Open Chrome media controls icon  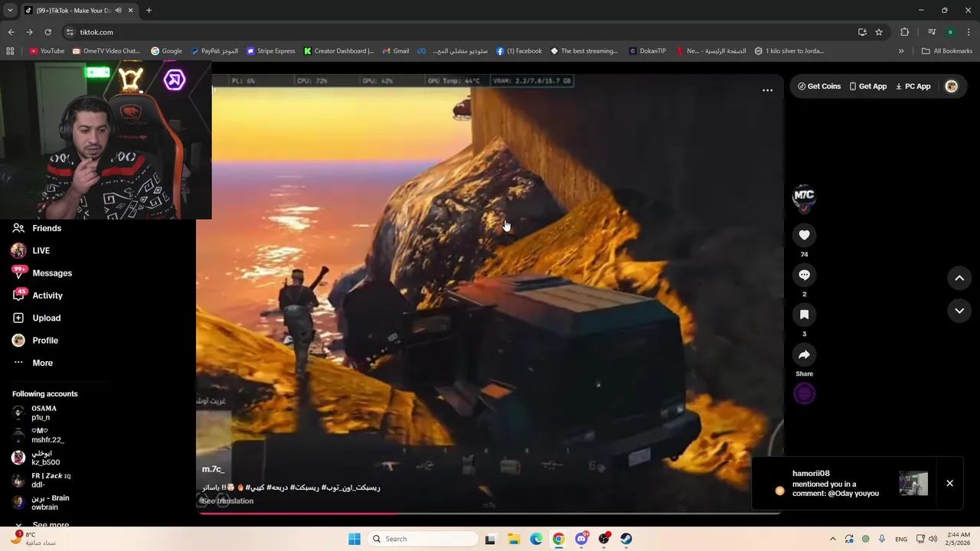932,32
